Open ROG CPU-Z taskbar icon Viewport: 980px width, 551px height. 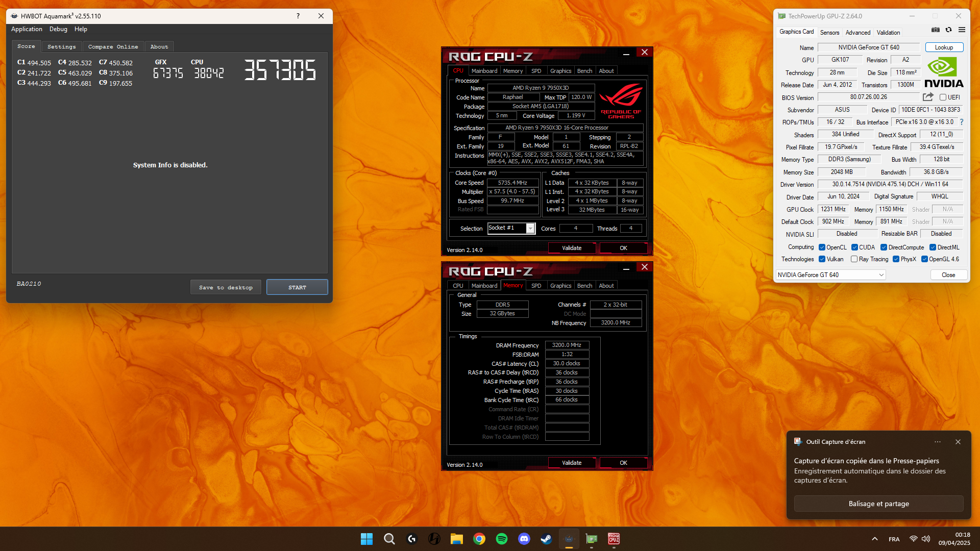(614, 539)
